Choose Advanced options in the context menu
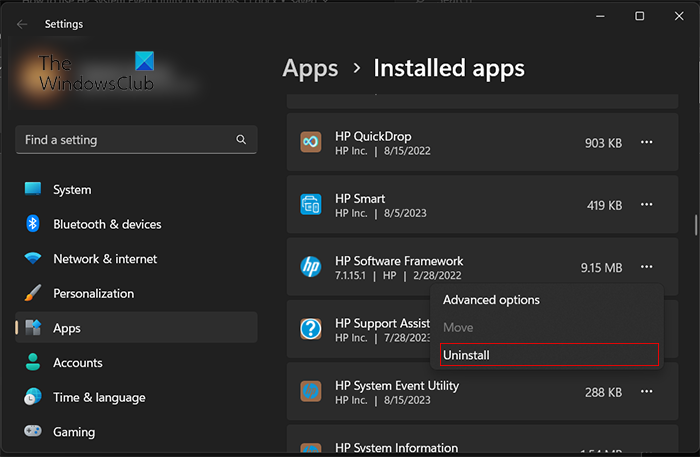Image resolution: width=700 pixels, height=457 pixels. (491, 300)
